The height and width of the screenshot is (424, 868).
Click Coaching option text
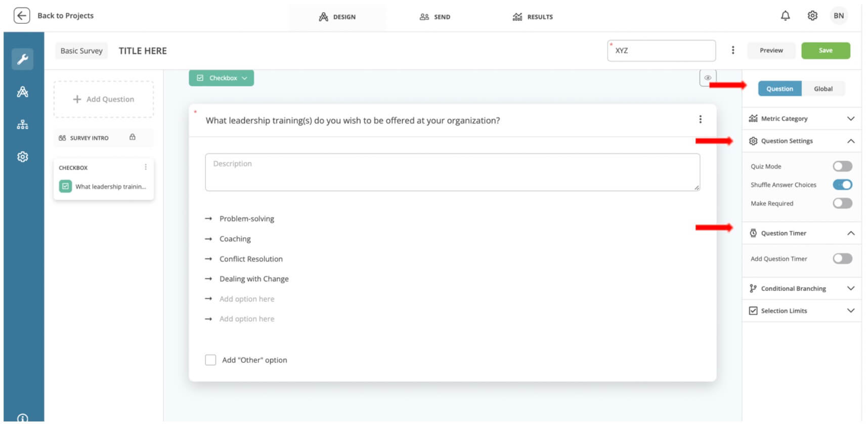tap(235, 239)
